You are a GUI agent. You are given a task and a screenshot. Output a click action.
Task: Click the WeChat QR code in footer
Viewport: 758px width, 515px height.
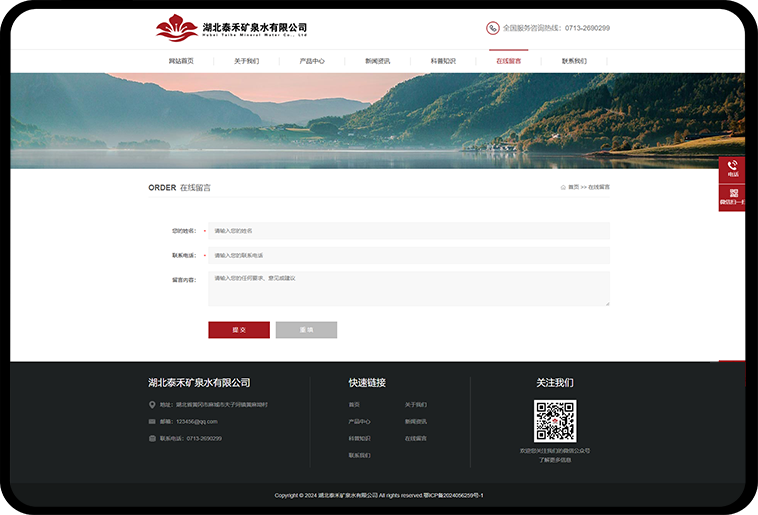(554, 421)
